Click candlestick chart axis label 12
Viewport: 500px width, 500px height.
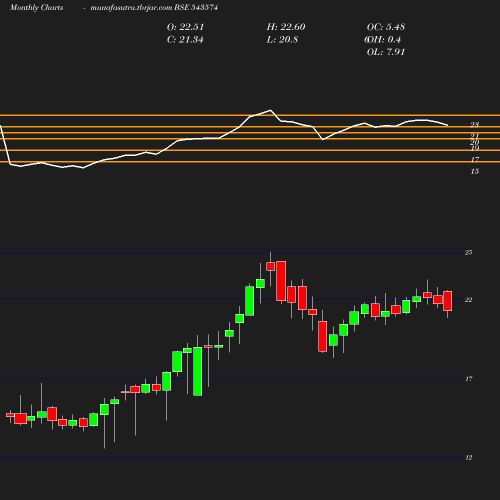coord(469,458)
